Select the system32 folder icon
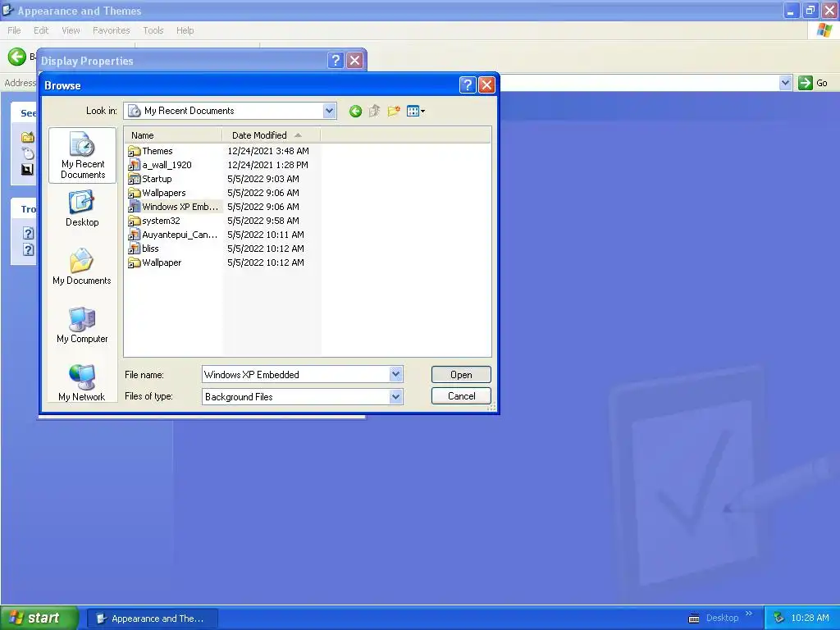Screen dimensions: 840x630 tap(134, 221)
